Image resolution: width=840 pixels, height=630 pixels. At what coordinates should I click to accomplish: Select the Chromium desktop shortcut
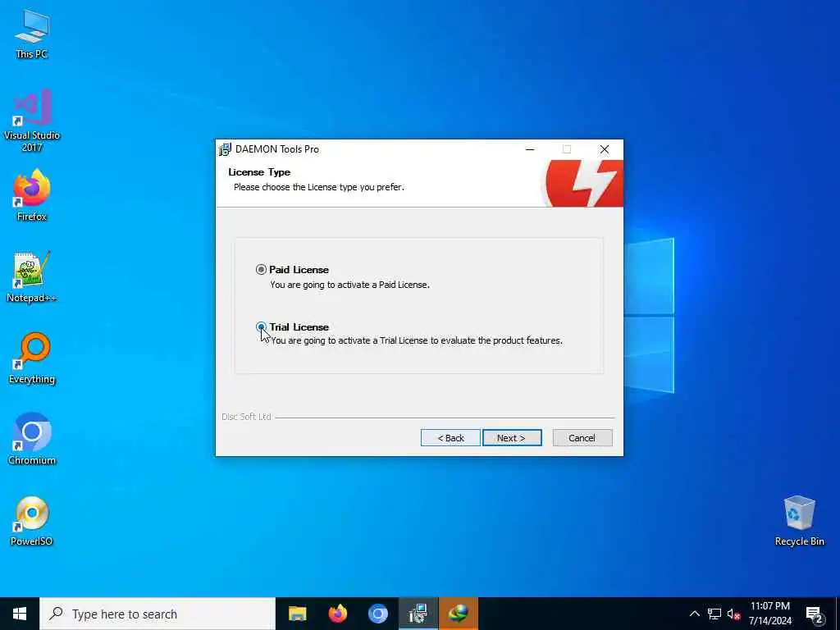(x=32, y=440)
